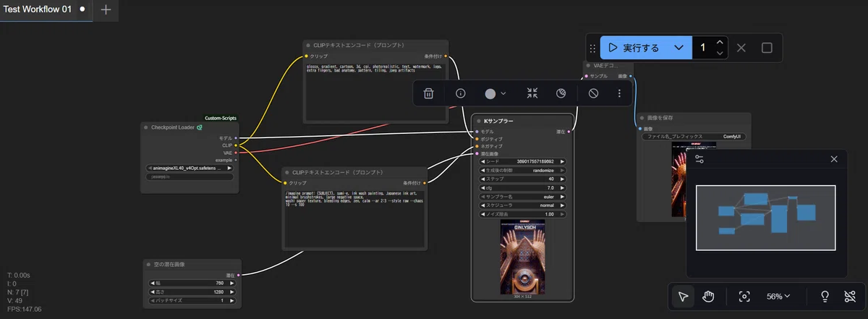
Task: Select previous checkpoint with left arrow
Action: click(149, 168)
